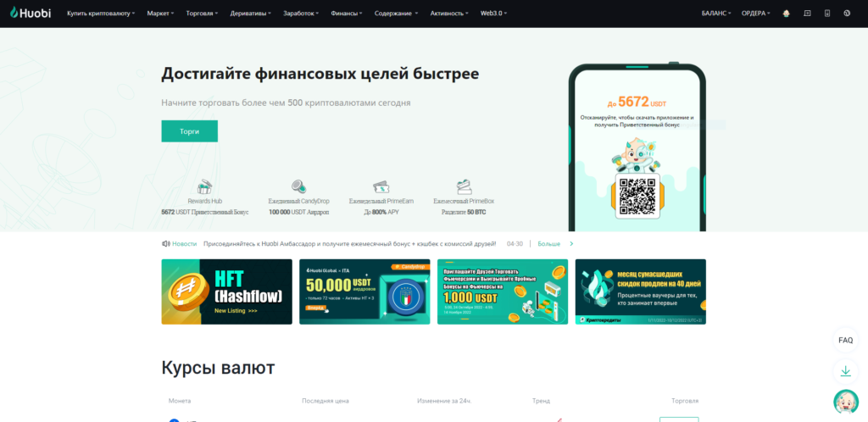Viewport: 868px width, 422px height.
Task: Open the Web3.0 dropdown
Action: 494,14
